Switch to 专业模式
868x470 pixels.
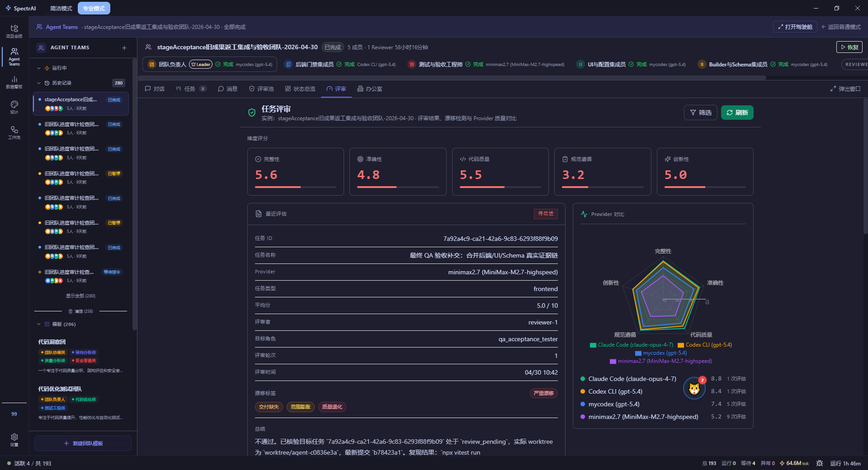tap(94, 8)
